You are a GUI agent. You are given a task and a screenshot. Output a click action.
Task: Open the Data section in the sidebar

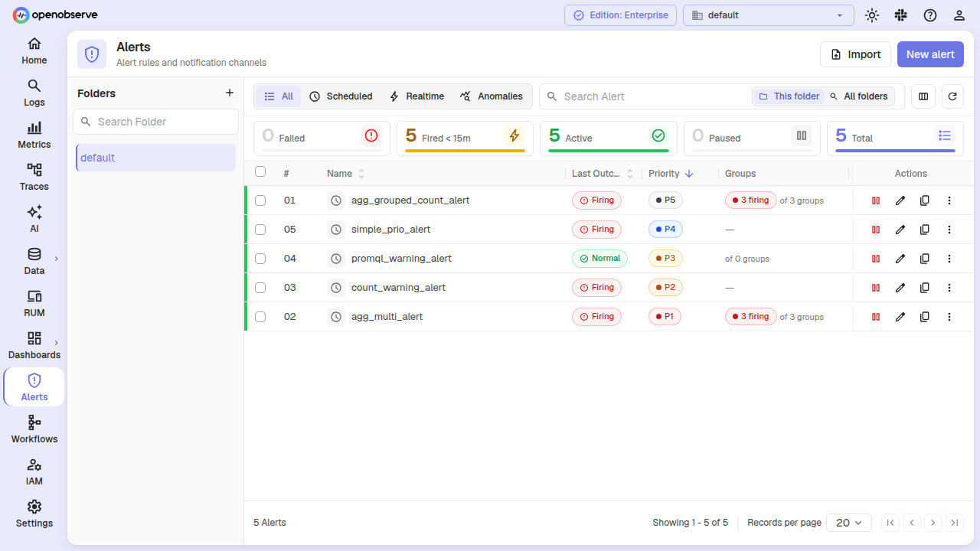[x=34, y=262]
